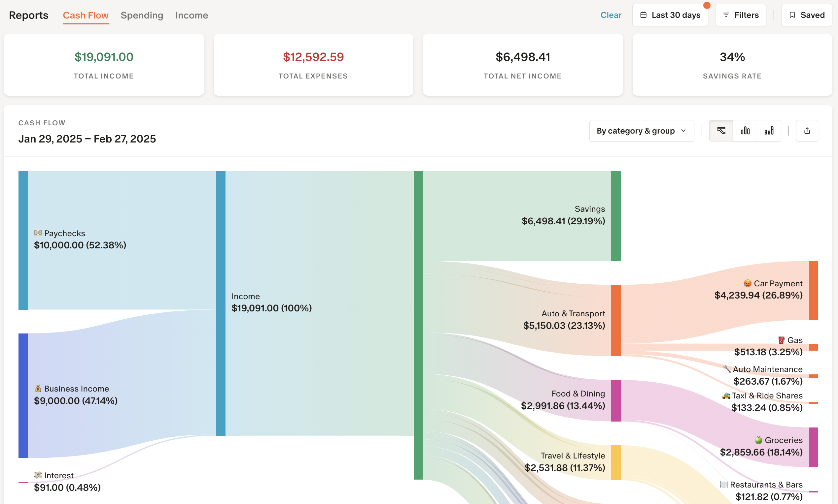Select the Total Net Income card
838x504 pixels.
(523, 65)
